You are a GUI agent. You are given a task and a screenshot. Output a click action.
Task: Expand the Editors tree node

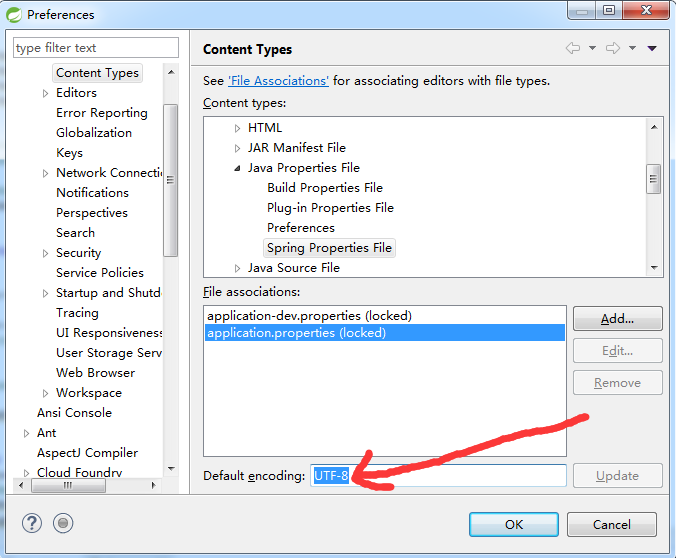pos(45,93)
